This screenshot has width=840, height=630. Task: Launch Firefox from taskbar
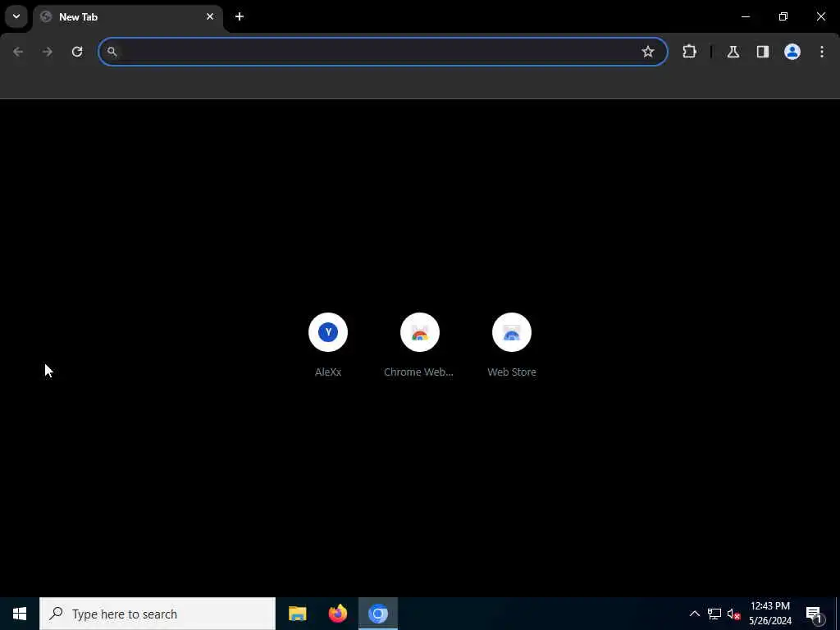(337, 614)
